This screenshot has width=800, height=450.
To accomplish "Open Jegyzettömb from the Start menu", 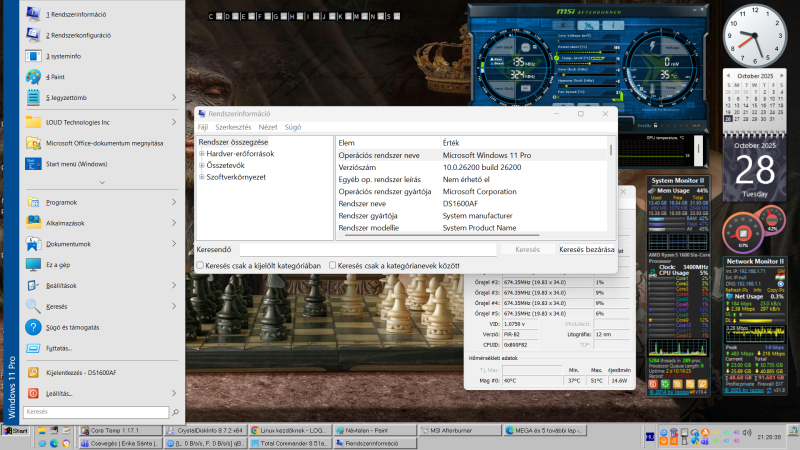I will coord(102,97).
